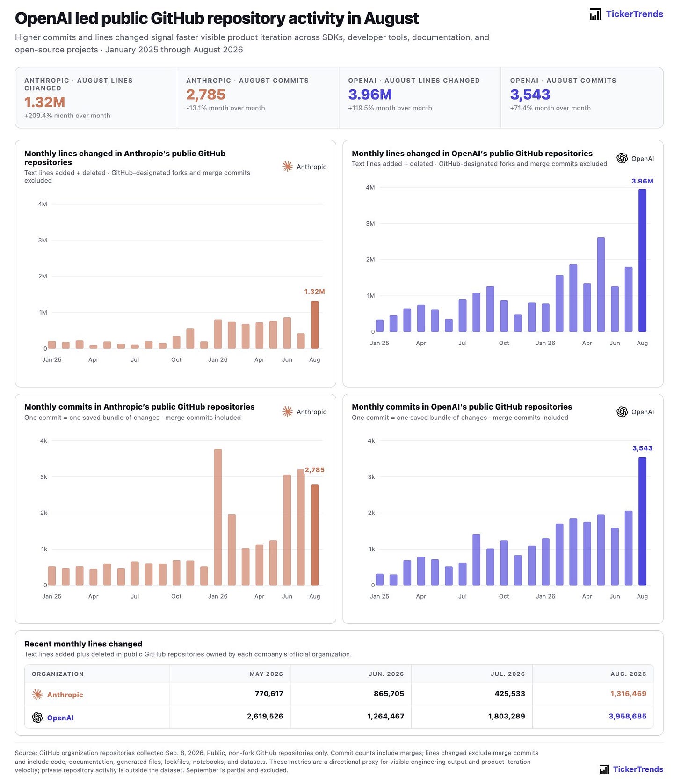Click the 3.96M value in OpenAI August lines card
681x784 pixels.
point(370,95)
